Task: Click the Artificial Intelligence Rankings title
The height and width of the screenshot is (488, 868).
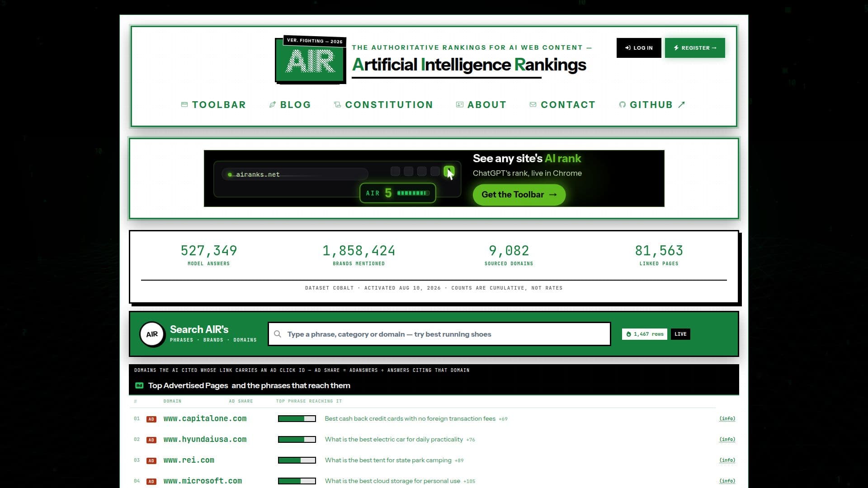Action: click(x=469, y=65)
